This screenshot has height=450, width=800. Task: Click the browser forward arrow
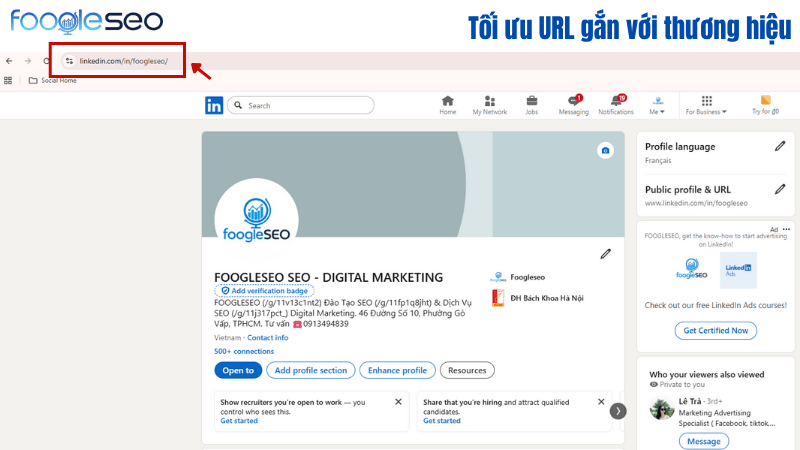[x=28, y=61]
